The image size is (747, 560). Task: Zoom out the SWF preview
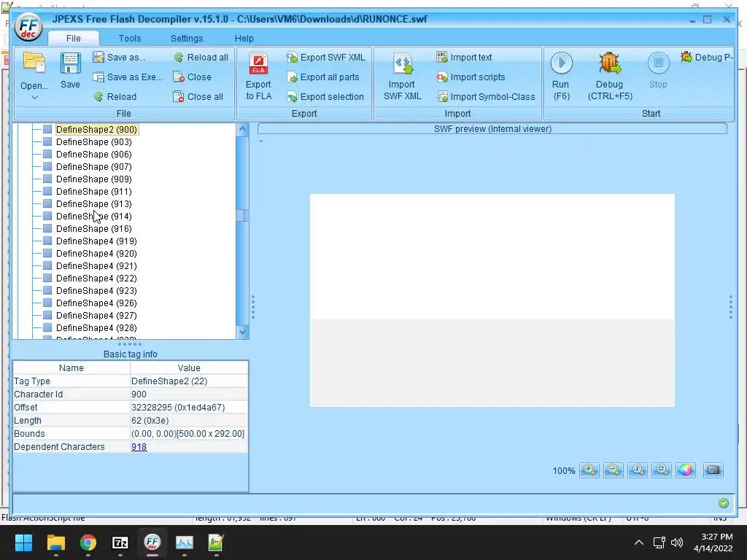[613, 470]
